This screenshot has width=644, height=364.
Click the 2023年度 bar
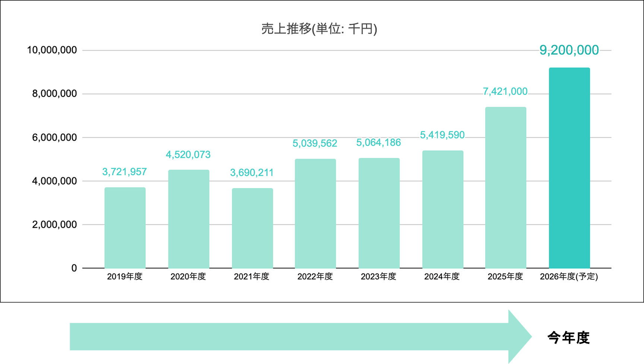379,213
